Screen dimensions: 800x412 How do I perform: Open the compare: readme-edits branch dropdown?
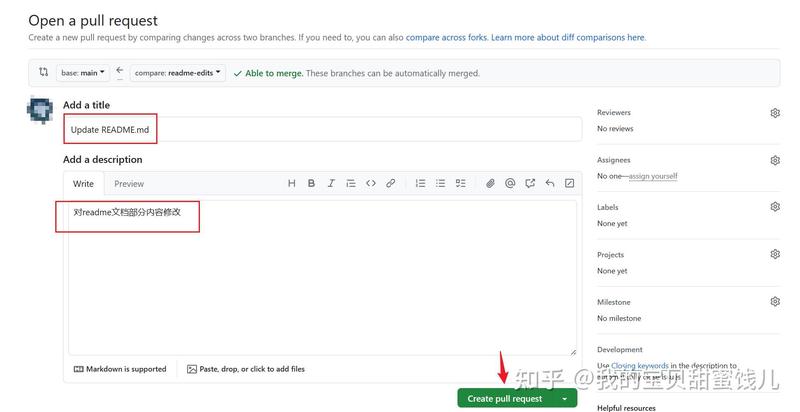[178, 73]
